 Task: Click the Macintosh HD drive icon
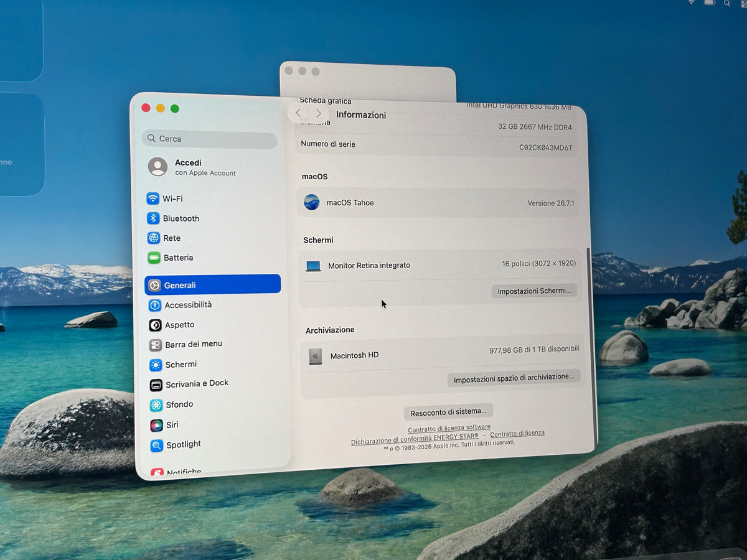[x=316, y=357]
